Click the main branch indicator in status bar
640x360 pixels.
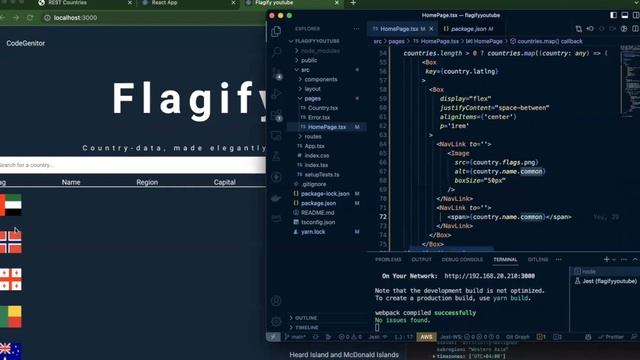(296, 337)
